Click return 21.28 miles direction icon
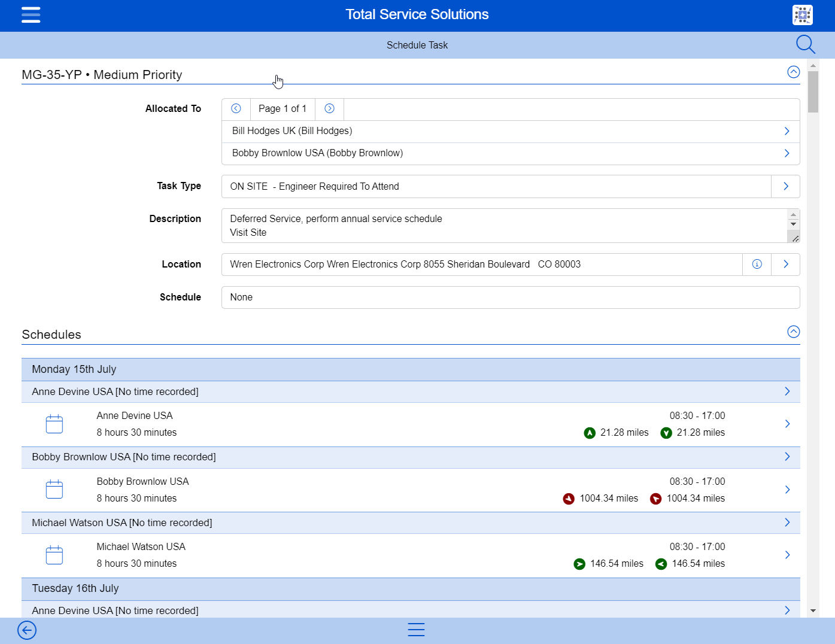 [666, 433]
